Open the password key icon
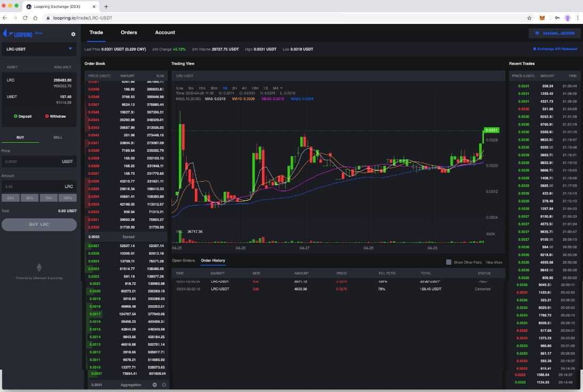 pos(557,18)
